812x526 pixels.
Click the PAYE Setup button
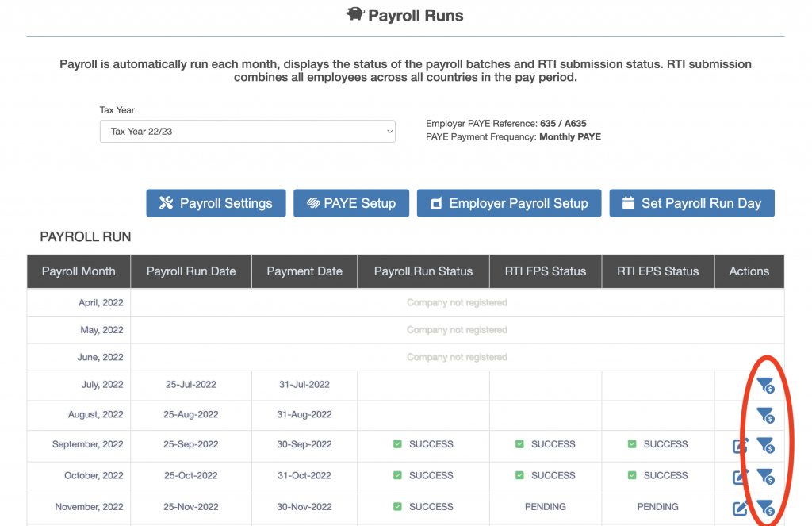(350, 203)
